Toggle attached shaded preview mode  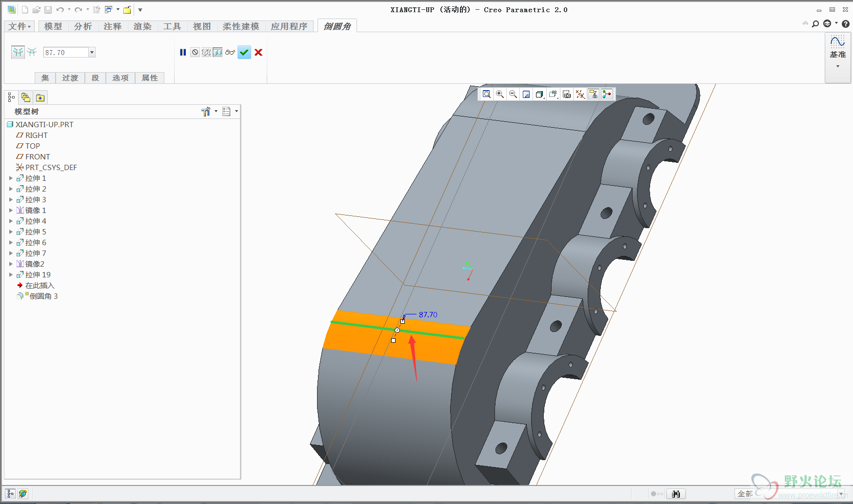click(x=218, y=52)
